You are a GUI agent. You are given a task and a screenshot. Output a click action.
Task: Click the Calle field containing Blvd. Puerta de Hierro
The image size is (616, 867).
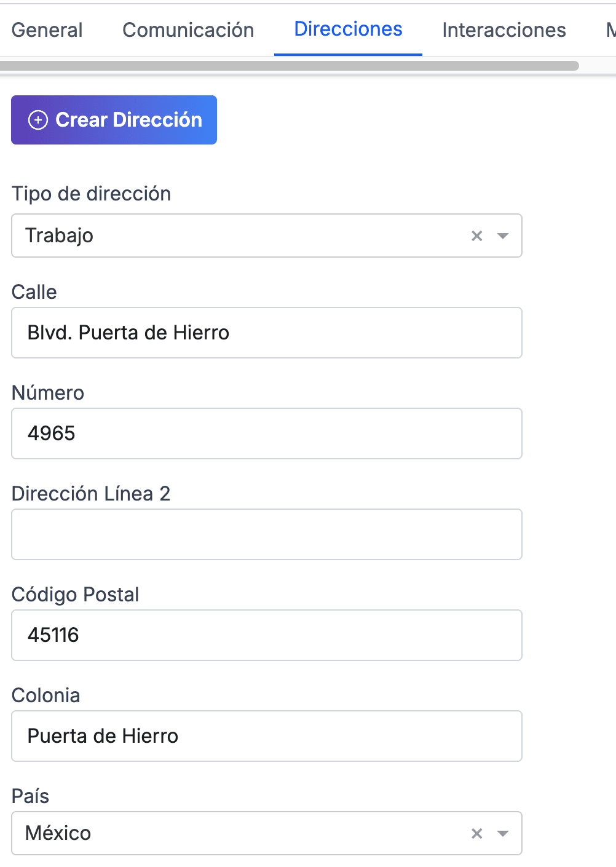(267, 333)
